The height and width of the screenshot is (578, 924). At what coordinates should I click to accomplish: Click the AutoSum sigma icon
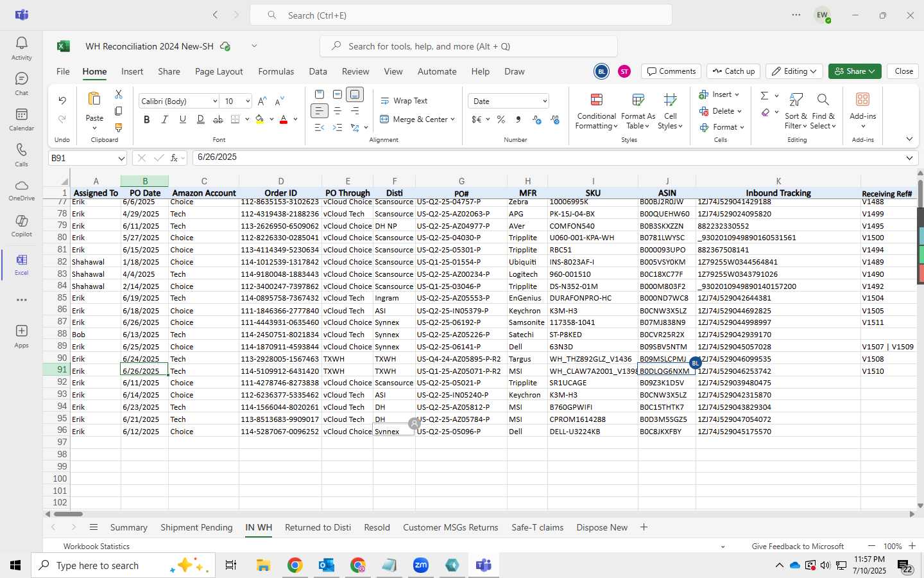764,96
